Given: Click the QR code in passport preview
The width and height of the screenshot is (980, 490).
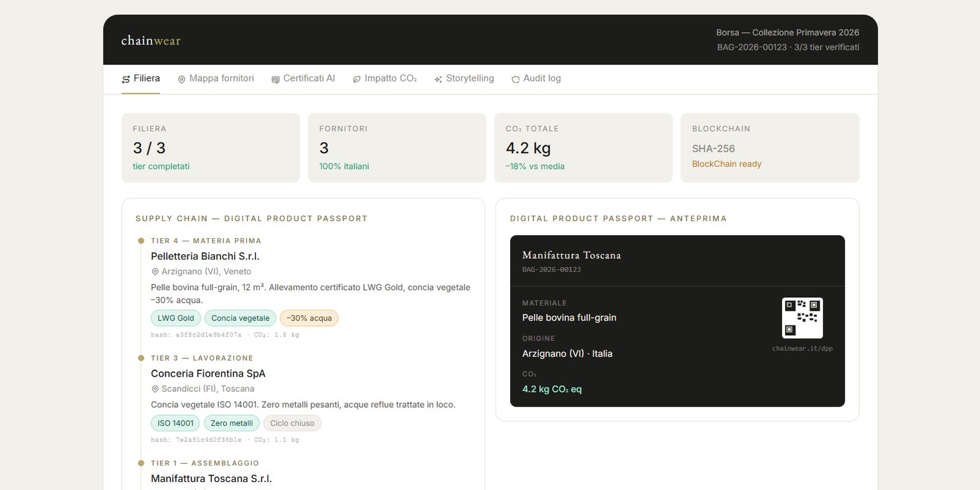Looking at the screenshot, I should click(x=802, y=318).
